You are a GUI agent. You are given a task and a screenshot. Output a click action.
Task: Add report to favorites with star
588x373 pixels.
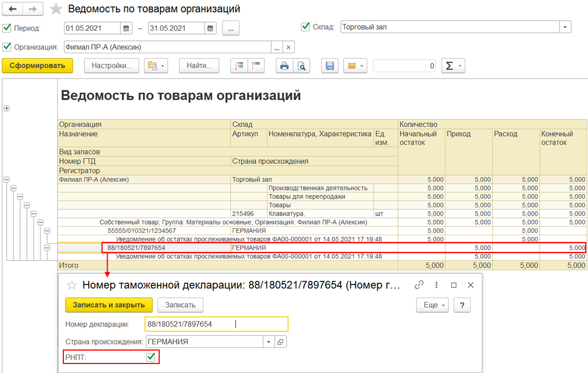pos(55,10)
